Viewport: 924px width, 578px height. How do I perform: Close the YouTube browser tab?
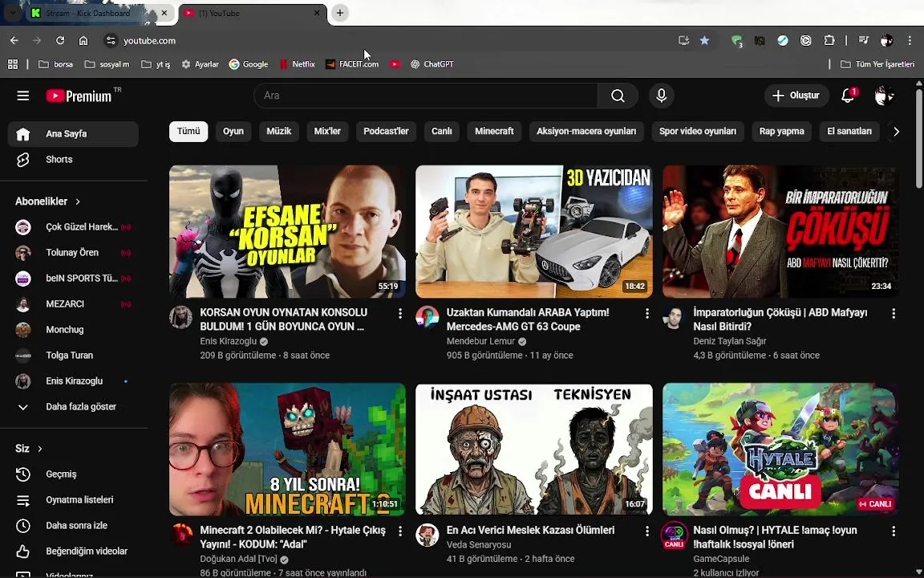pyautogui.click(x=317, y=13)
